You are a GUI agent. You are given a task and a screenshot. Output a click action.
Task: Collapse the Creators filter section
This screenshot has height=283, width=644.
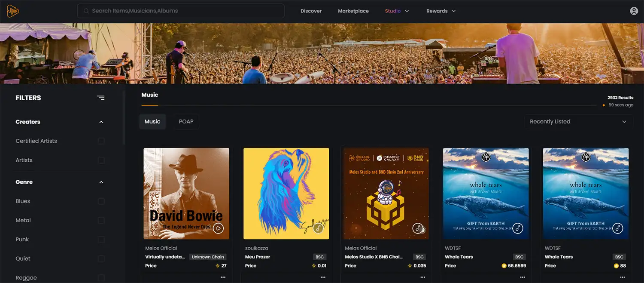[101, 122]
